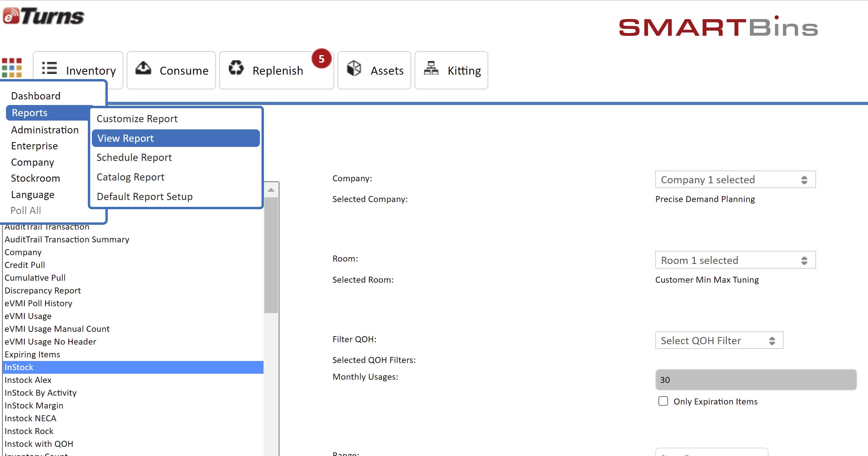Select Customize Report menu entry

coord(137,119)
